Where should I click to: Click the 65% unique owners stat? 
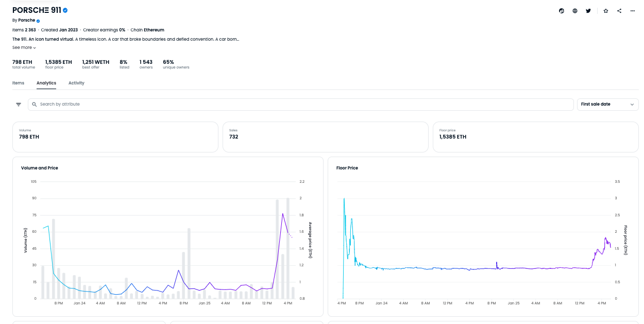click(x=176, y=64)
